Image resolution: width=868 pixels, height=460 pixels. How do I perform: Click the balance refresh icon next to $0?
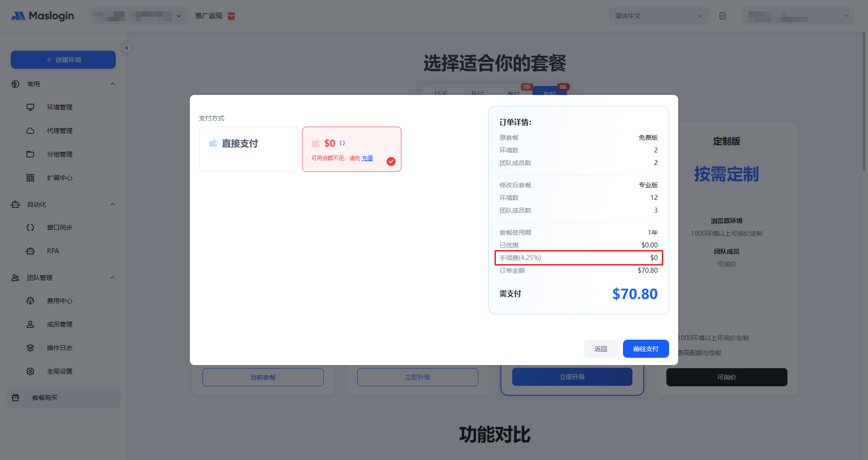[x=342, y=143]
